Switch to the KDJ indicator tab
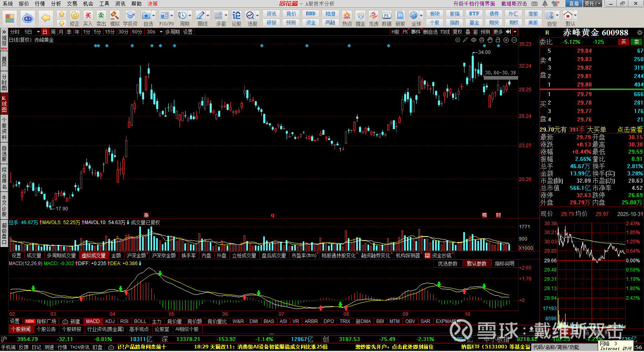 coord(110,321)
